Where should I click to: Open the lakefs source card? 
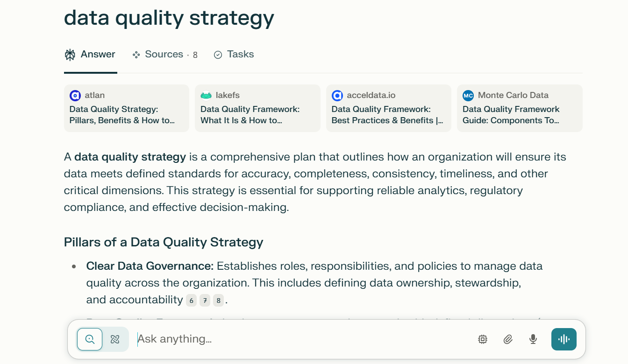(x=257, y=108)
